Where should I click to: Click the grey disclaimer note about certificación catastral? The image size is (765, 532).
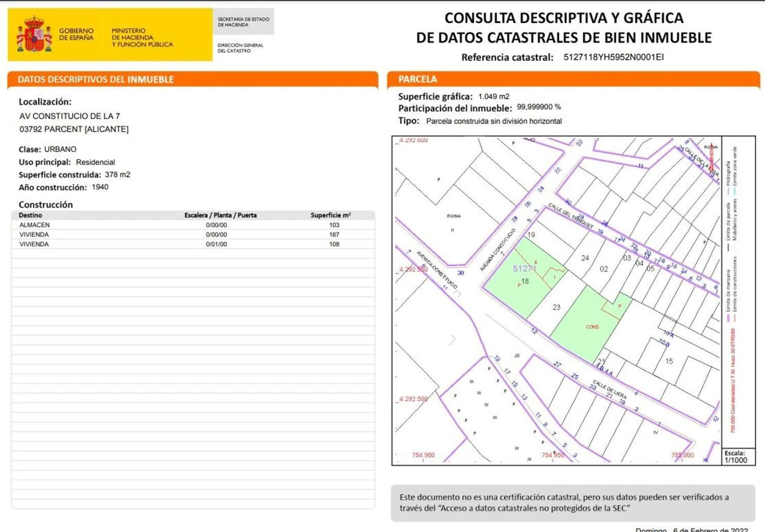pos(572,503)
